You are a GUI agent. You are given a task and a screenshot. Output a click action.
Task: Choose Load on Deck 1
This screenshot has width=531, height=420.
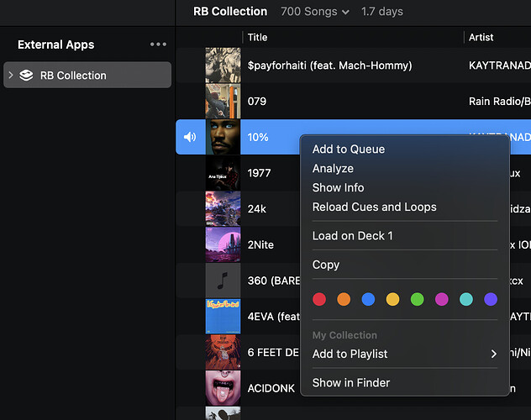[x=352, y=235]
